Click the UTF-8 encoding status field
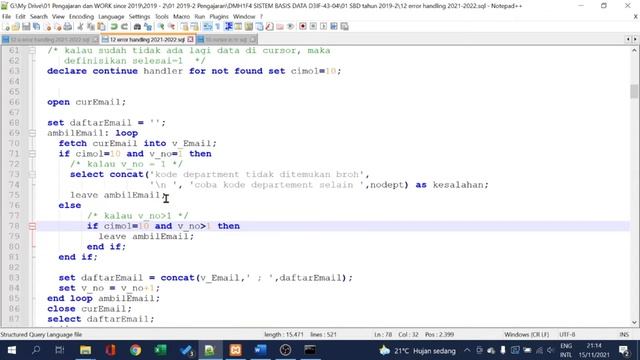Screen dimensions: 640x360 [567, 334]
